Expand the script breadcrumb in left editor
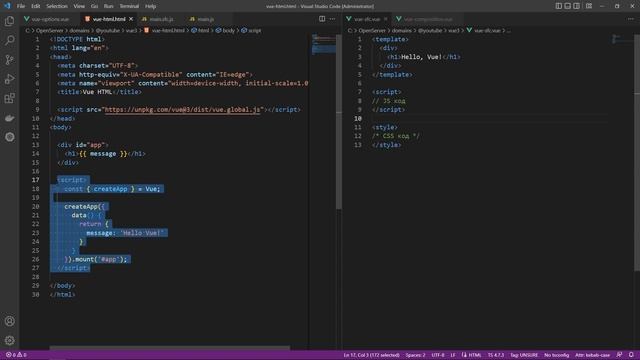This screenshot has height=360, width=640. 251,31
